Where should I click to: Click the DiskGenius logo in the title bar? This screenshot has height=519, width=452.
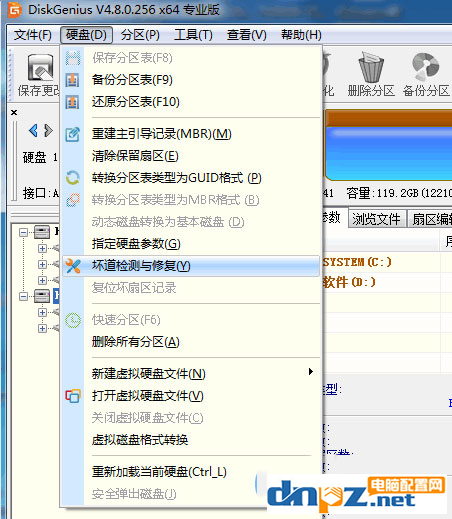coord(15,10)
